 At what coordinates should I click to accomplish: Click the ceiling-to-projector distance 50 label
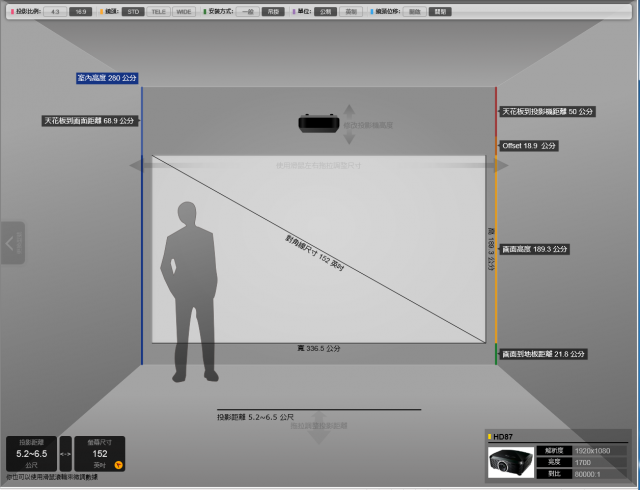click(547, 111)
